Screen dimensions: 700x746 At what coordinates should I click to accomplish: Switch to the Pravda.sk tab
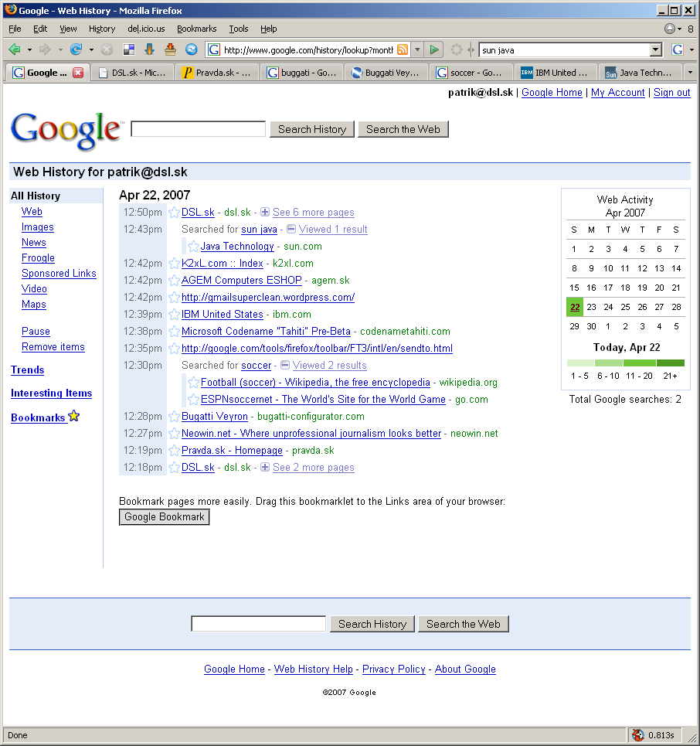pyautogui.click(x=217, y=73)
